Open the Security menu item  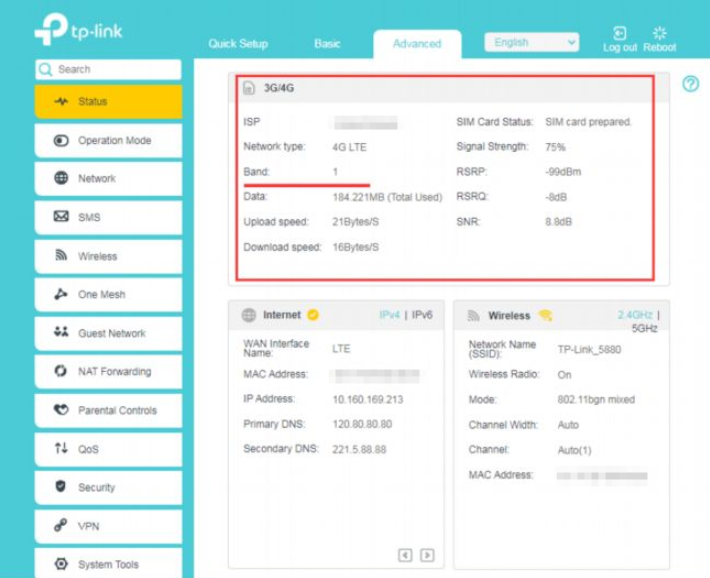(x=108, y=487)
